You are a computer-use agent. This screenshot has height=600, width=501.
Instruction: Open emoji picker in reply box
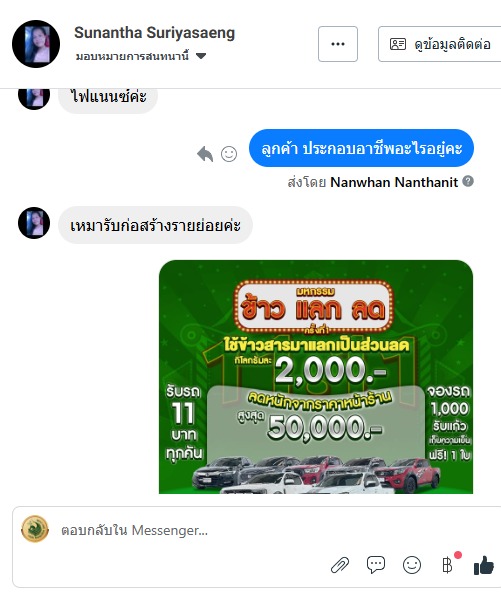click(412, 565)
